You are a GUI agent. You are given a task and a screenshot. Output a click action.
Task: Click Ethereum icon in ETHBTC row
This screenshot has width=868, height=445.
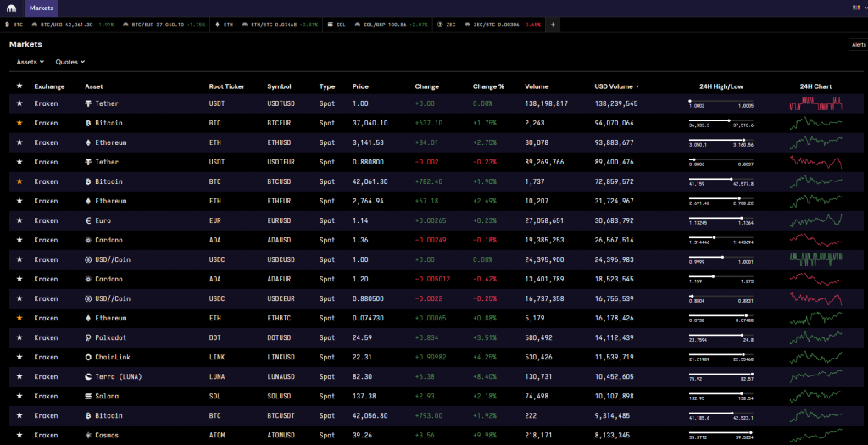88,318
